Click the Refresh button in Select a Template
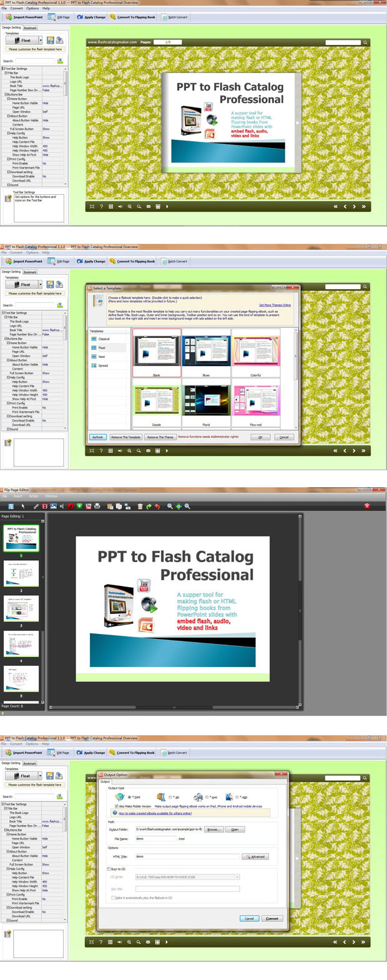 (x=97, y=437)
